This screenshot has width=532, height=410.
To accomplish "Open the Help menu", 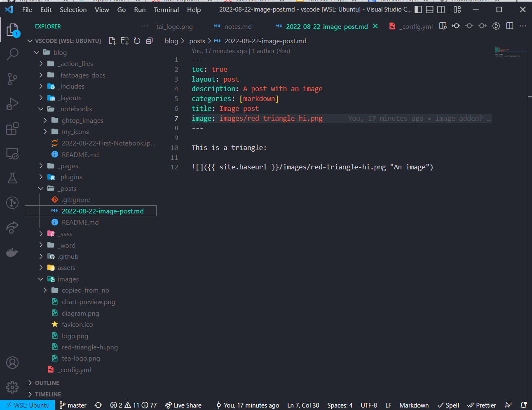I will click(194, 9).
